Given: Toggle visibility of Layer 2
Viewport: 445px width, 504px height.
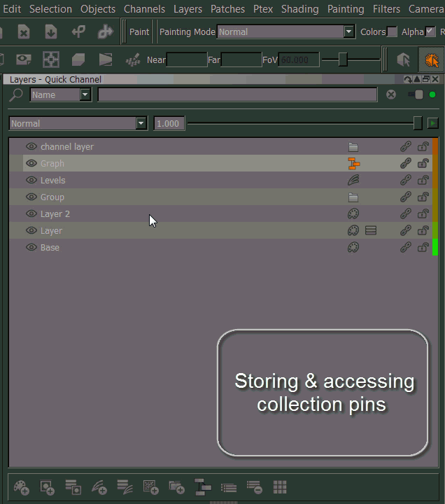Looking at the screenshot, I should pos(31,214).
